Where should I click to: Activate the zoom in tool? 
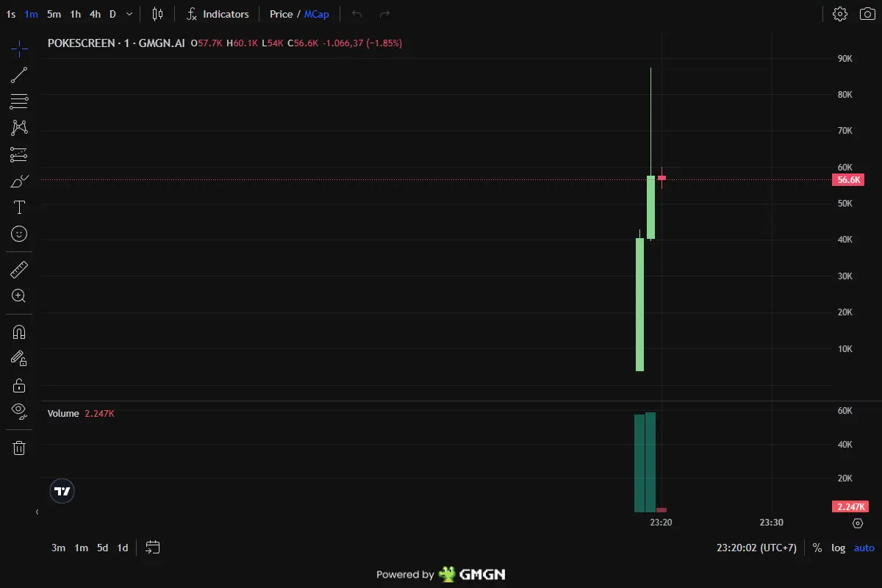(x=19, y=296)
